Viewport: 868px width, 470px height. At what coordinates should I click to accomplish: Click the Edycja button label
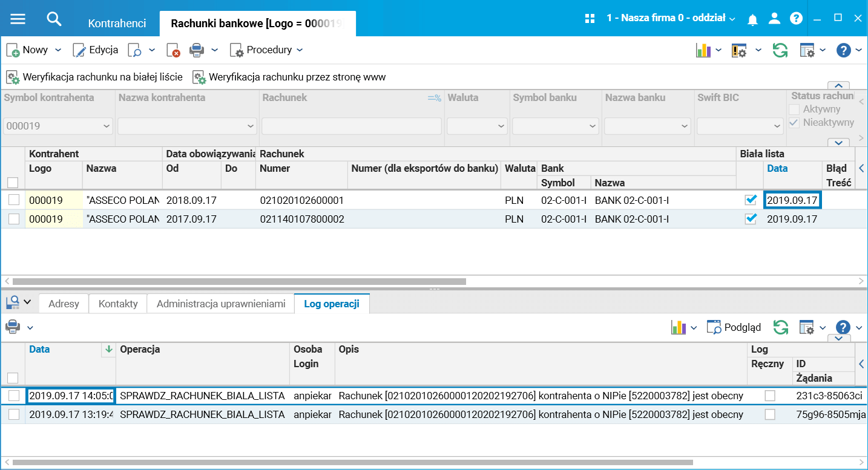pyautogui.click(x=104, y=50)
